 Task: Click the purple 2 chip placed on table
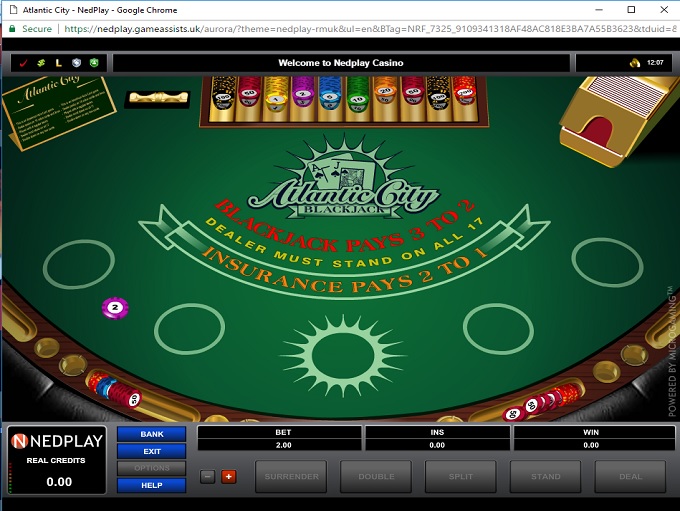point(116,307)
